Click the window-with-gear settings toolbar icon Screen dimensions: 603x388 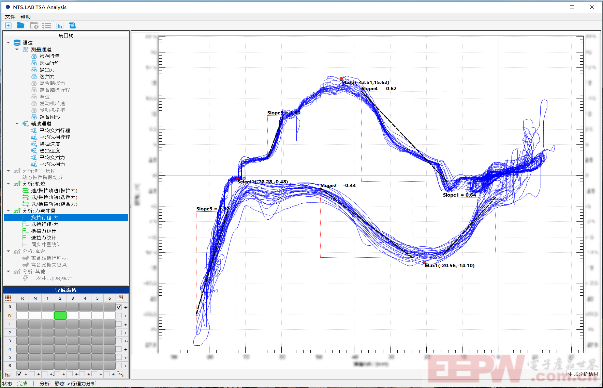[x=34, y=25]
